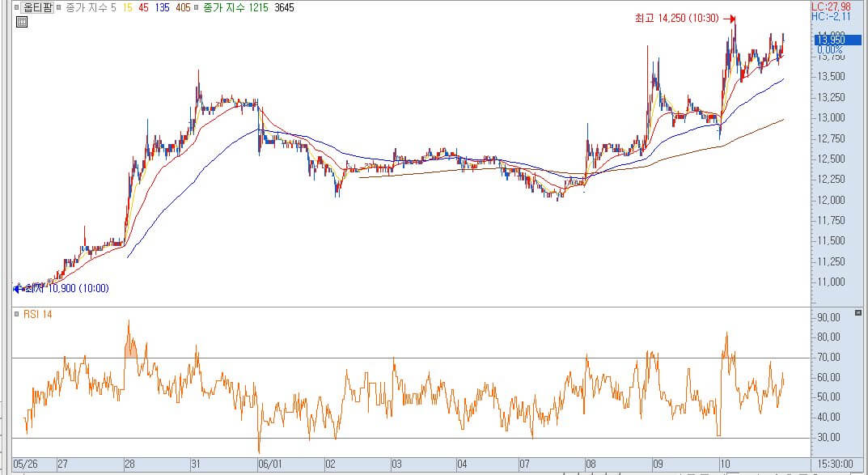Viewport: 868px width, 475px height.
Task: Click the 13,500 price axis label
Action: [830, 76]
